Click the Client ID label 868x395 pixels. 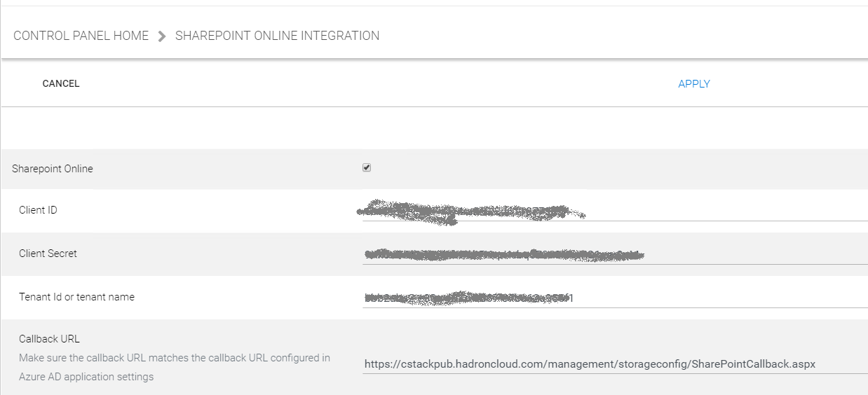[38, 210]
